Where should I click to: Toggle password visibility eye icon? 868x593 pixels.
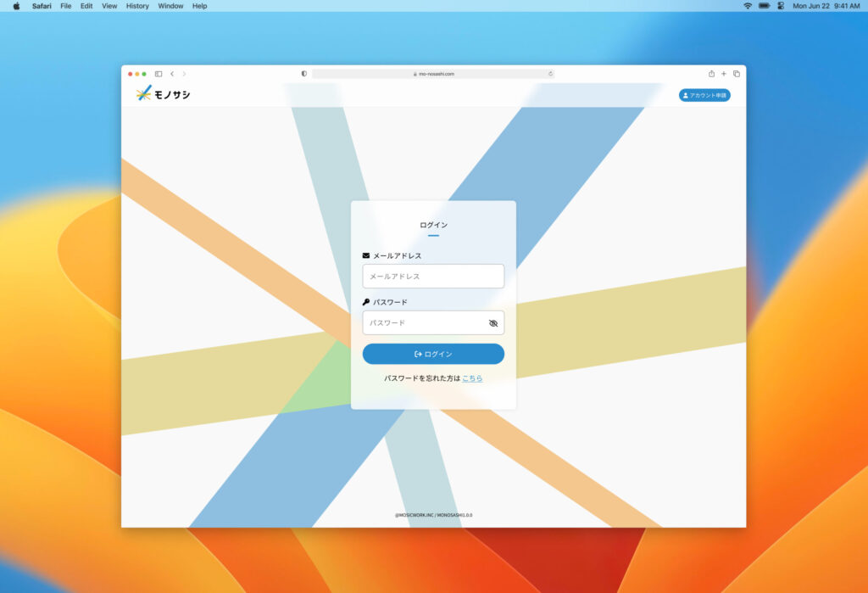pyautogui.click(x=493, y=323)
